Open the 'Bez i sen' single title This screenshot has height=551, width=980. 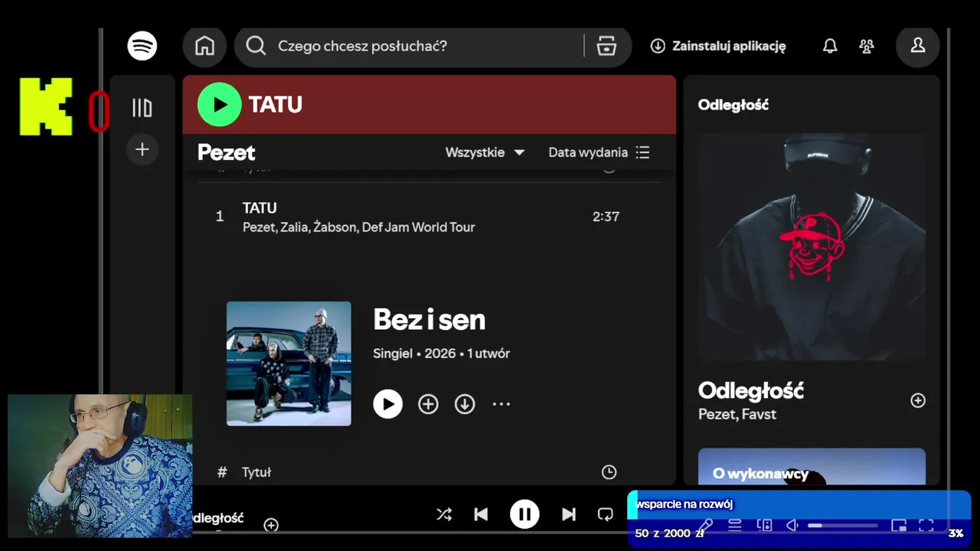pyautogui.click(x=430, y=320)
